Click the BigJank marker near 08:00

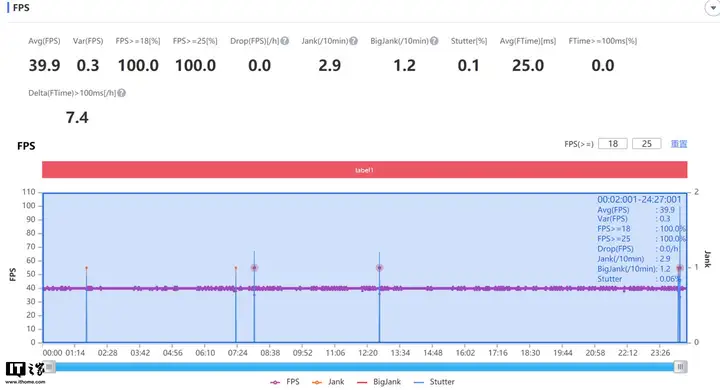(x=254, y=267)
